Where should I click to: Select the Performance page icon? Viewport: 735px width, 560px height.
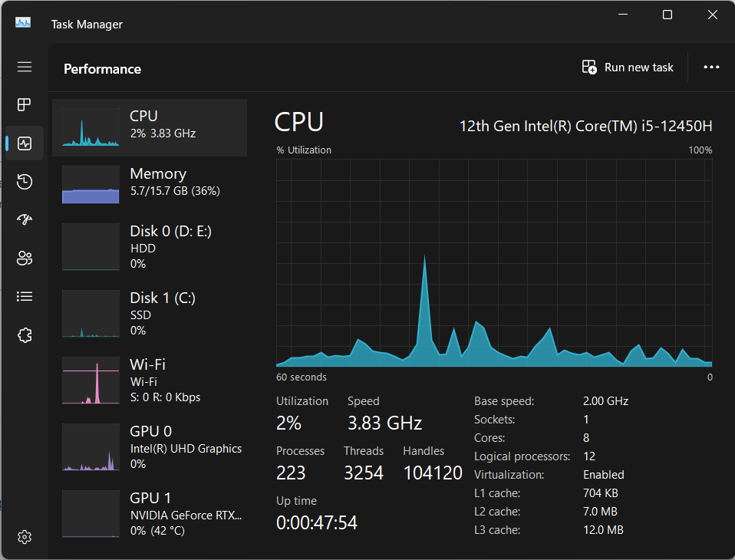[25, 143]
